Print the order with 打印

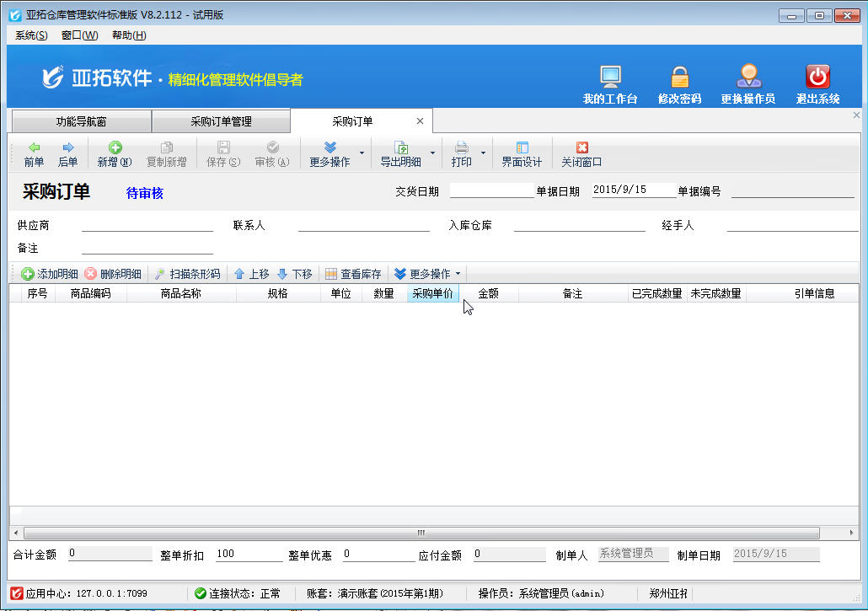461,154
